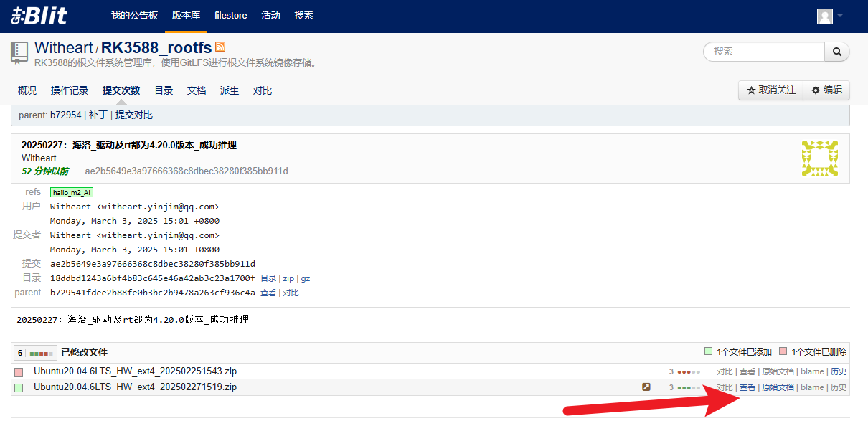Click 原始文档 for 202502271519.zip
The image size is (868, 426).
[x=778, y=387]
